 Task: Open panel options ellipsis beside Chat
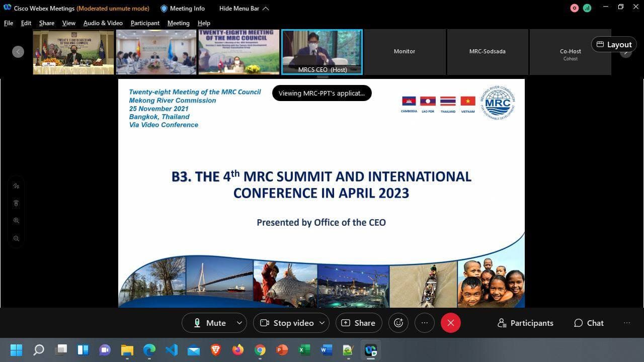point(627,323)
